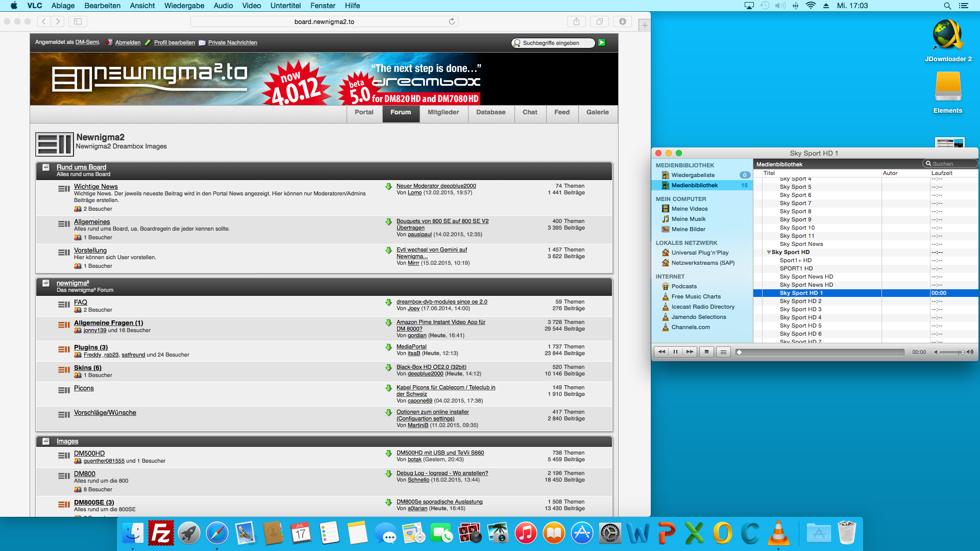Screen dimensions: 980x551
Task: Select Icecast Radio Directory
Action: pyautogui.click(x=703, y=307)
